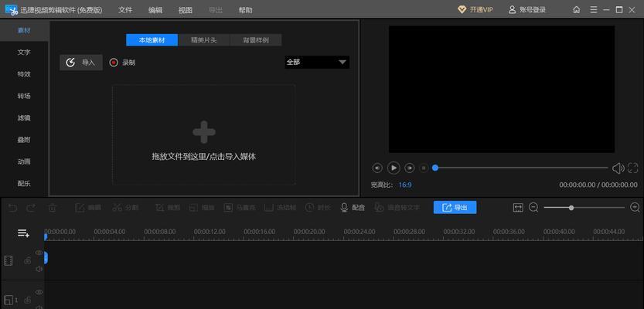The height and width of the screenshot is (309, 644).
Task: Click the 缩放 zoom tool
Action: pyautogui.click(x=202, y=208)
